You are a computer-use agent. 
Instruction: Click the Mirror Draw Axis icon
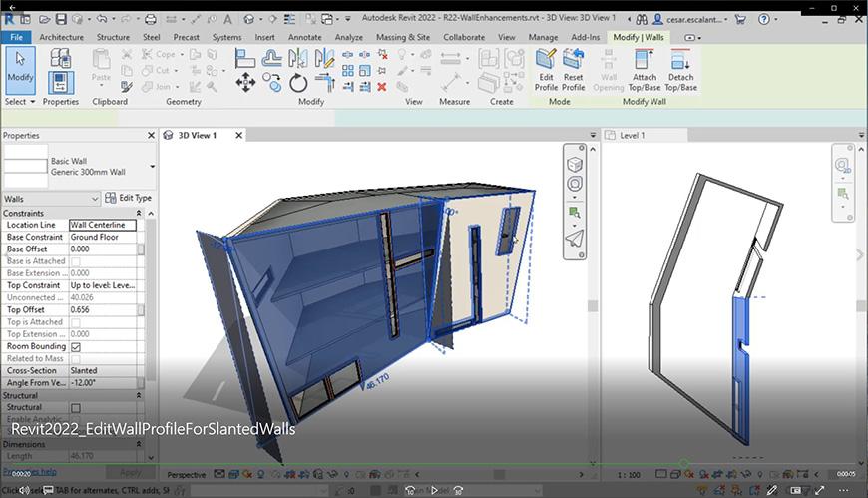324,58
